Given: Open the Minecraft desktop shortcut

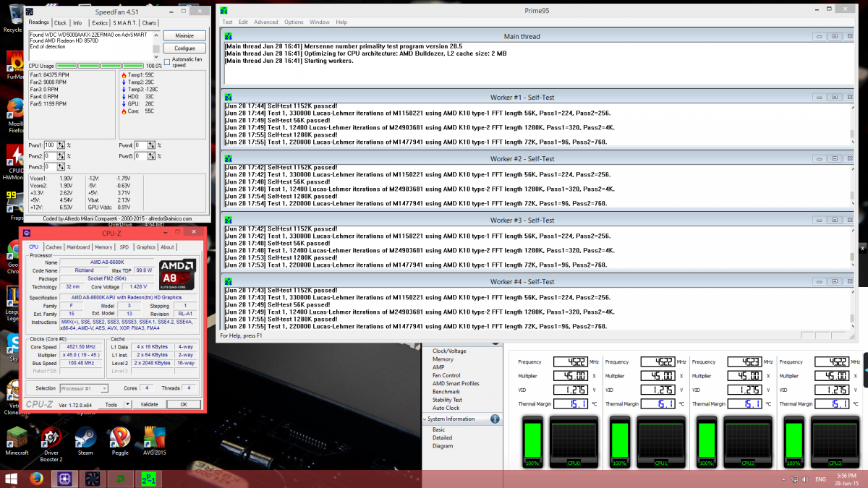Looking at the screenshot, I should pos(17,441).
